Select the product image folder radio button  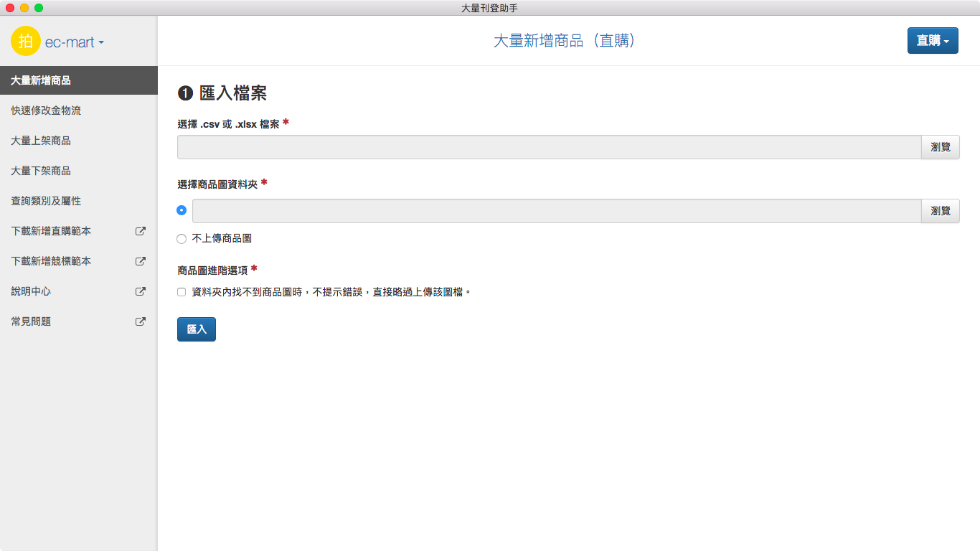tap(182, 210)
